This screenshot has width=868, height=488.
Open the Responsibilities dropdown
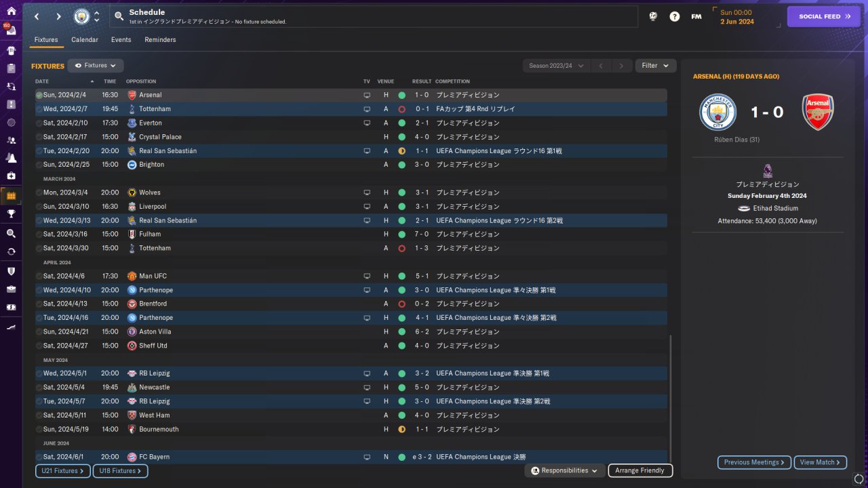565,470
